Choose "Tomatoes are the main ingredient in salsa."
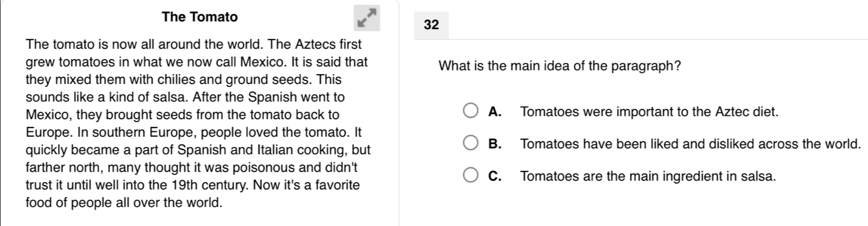Viewport: 868px width, 226px height. click(x=647, y=176)
